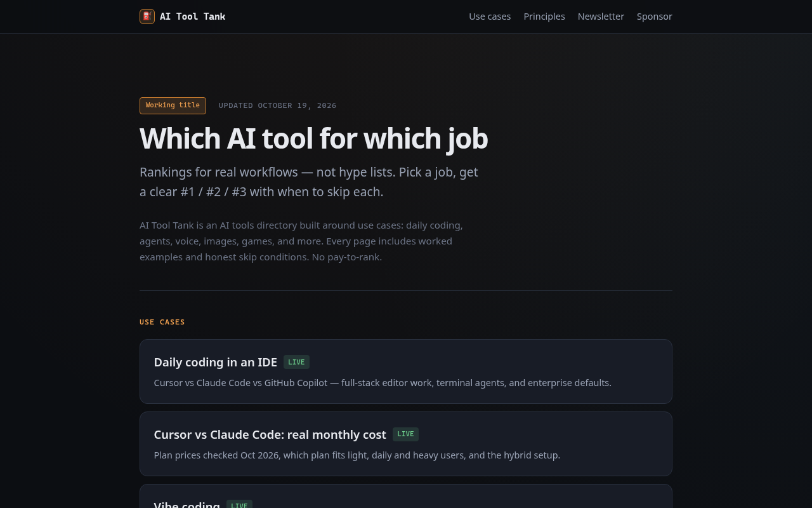Visit the Sponsor page link
Screen dimensions: 812x508
click(x=654, y=17)
